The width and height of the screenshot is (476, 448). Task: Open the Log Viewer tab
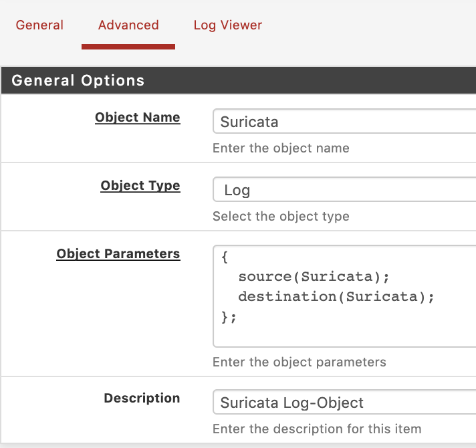[x=228, y=25]
